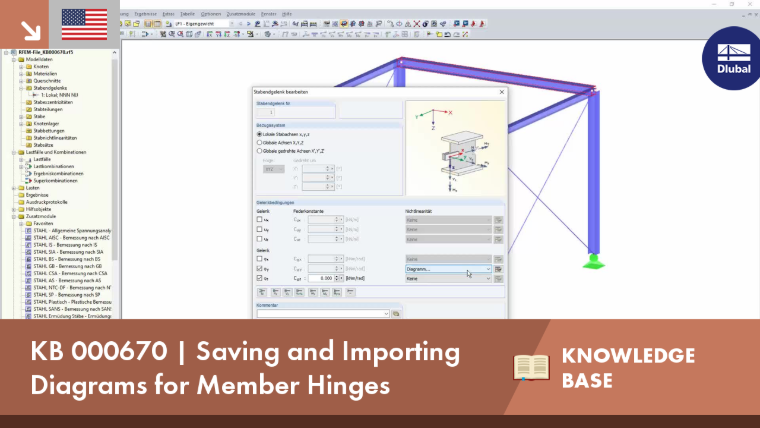Click the last hinge preset icon in the row
This screenshot has width=760, height=428.
350,292
